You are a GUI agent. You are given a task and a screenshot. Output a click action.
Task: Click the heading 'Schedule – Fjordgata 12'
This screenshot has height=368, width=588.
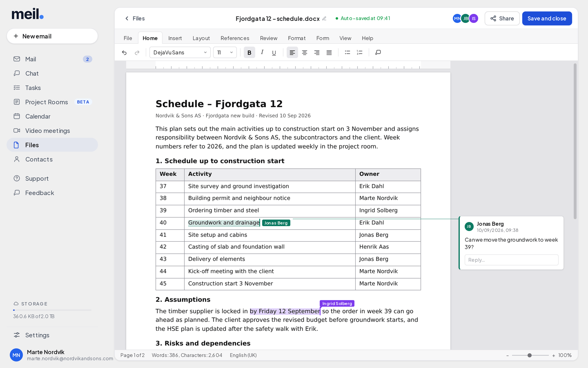(x=219, y=104)
